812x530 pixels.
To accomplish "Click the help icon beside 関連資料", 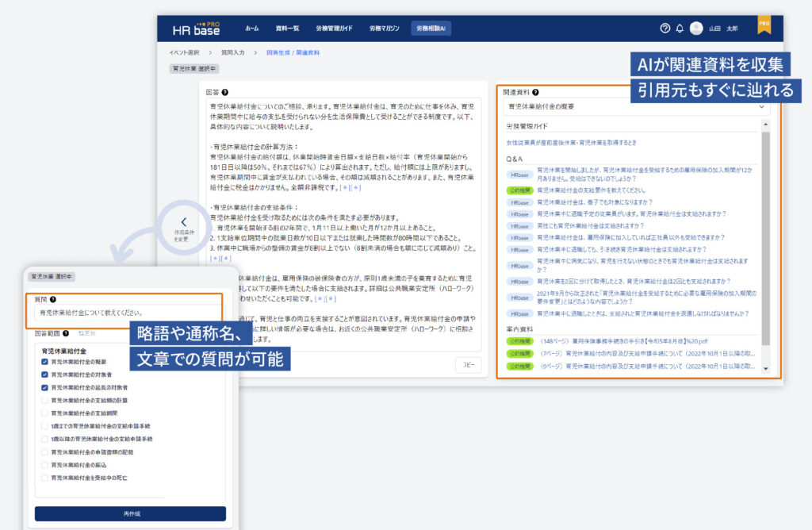I will coord(536,92).
